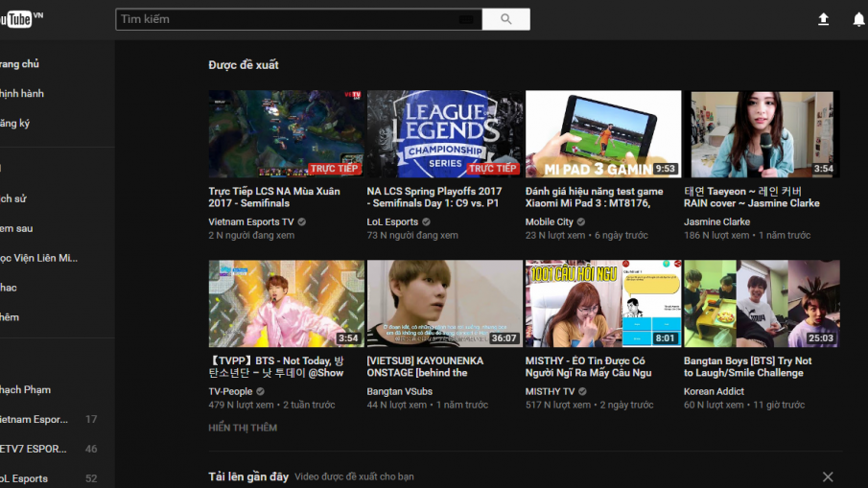Click the keyboard icon in search box
Viewport: 868px width, 488px height.
466,19
